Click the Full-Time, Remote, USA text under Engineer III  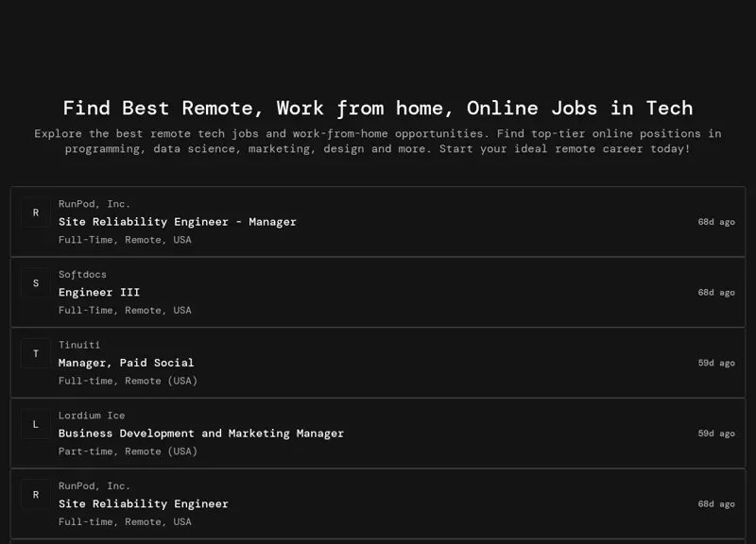coord(125,310)
